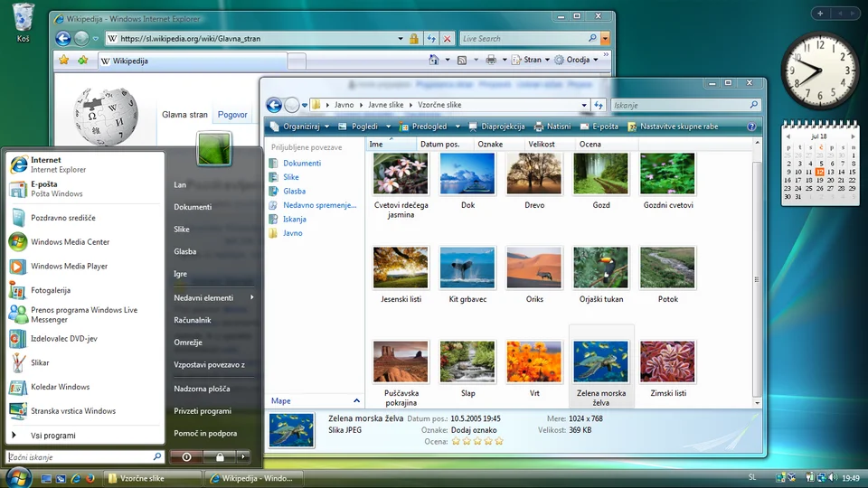Sort by Ime column header
The height and width of the screenshot is (488, 868).
(x=391, y=144)
